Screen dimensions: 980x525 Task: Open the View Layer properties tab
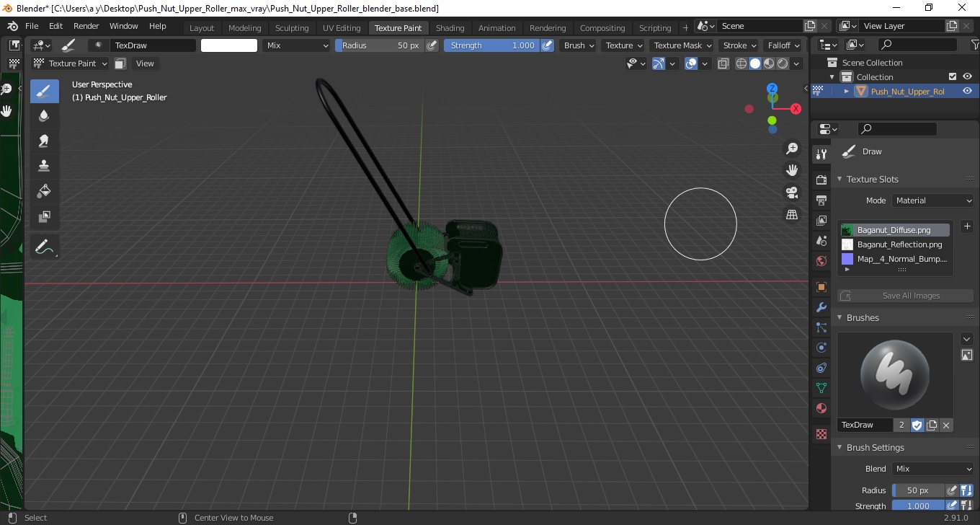pyautogui.click(x=821, y=220)
